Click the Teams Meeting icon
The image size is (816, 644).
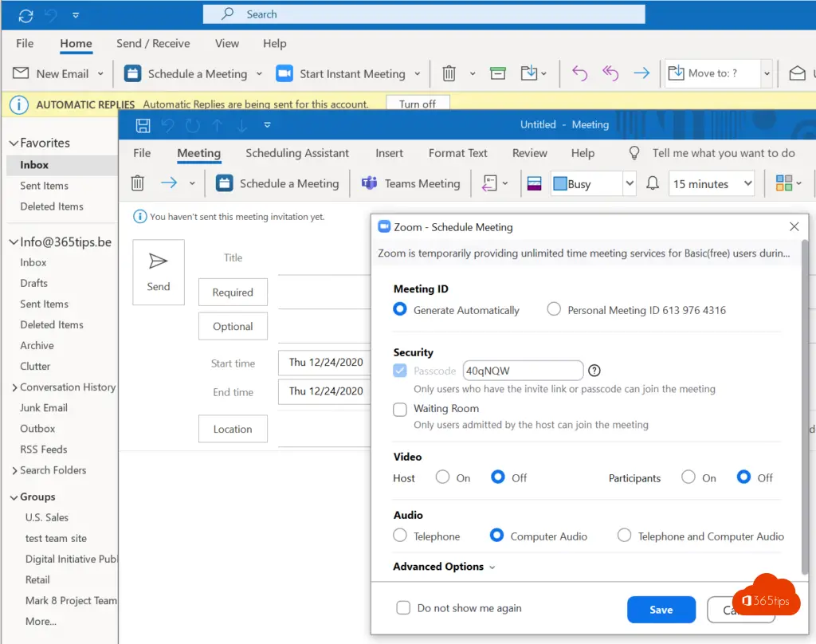(369, 183)
